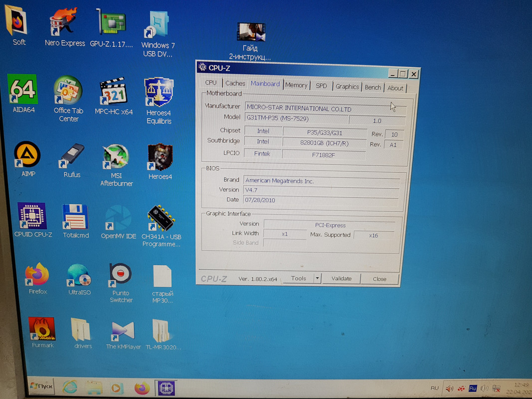Minimize the CPU-Z window

392,73
